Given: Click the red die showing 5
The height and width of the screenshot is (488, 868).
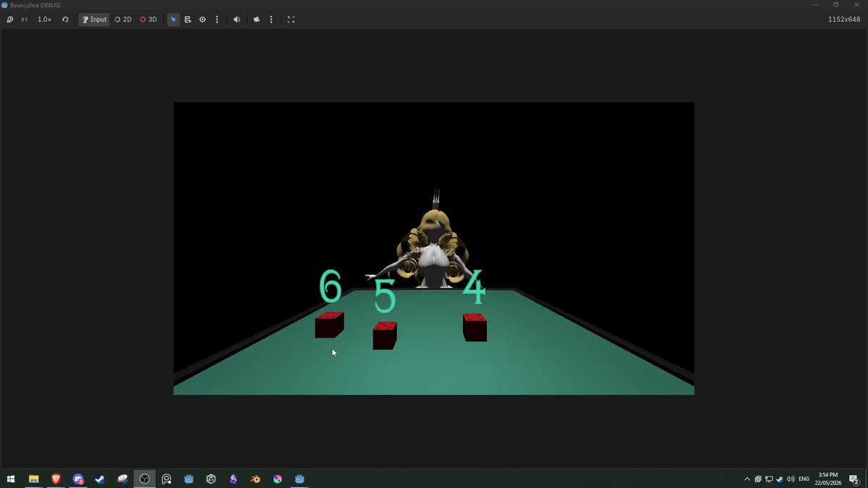Looking at the screenshot, I should tap(385, 335).
